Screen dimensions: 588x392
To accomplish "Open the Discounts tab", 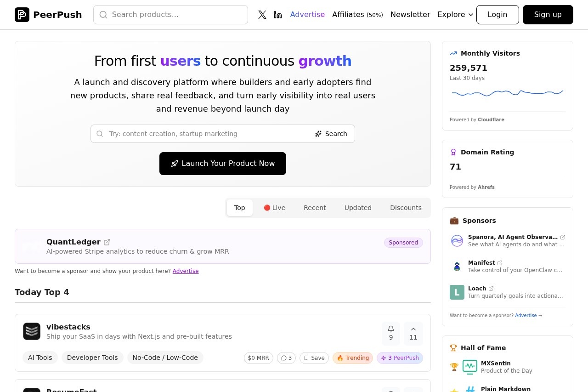I will 406,208.
